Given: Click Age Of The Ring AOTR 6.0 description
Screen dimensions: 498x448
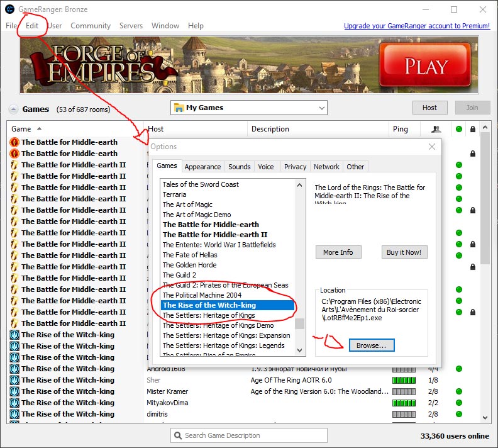Looking at the screenshot, I should click(x=291, y=380).
